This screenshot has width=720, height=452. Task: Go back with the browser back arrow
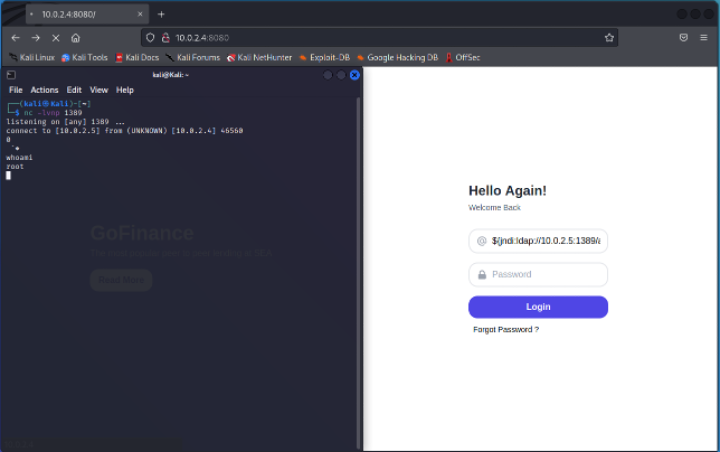16,38
